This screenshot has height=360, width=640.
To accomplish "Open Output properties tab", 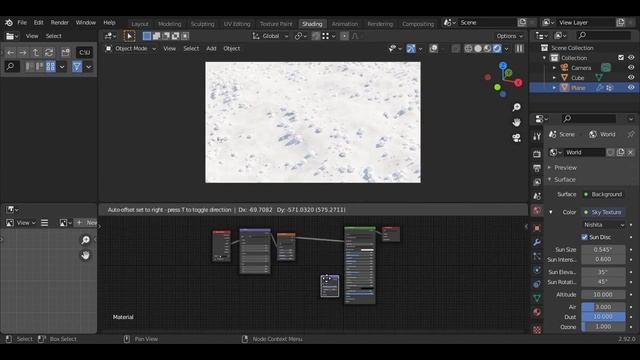I will pyautogui.click(x=537, y=168).
